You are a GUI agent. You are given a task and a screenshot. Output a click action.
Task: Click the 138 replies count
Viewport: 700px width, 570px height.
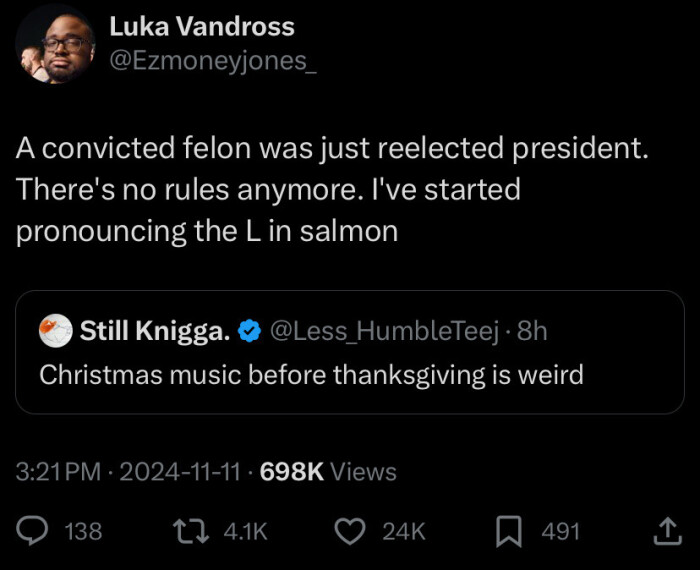click(x=83, y=532)
